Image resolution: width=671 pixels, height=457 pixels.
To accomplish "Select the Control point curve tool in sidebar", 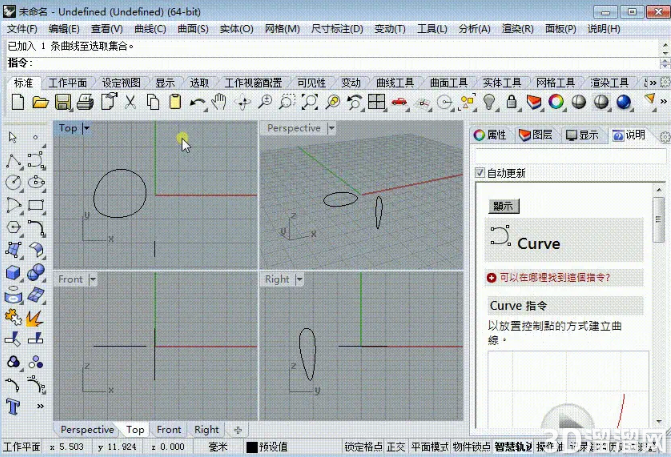I will coord(36,160).
